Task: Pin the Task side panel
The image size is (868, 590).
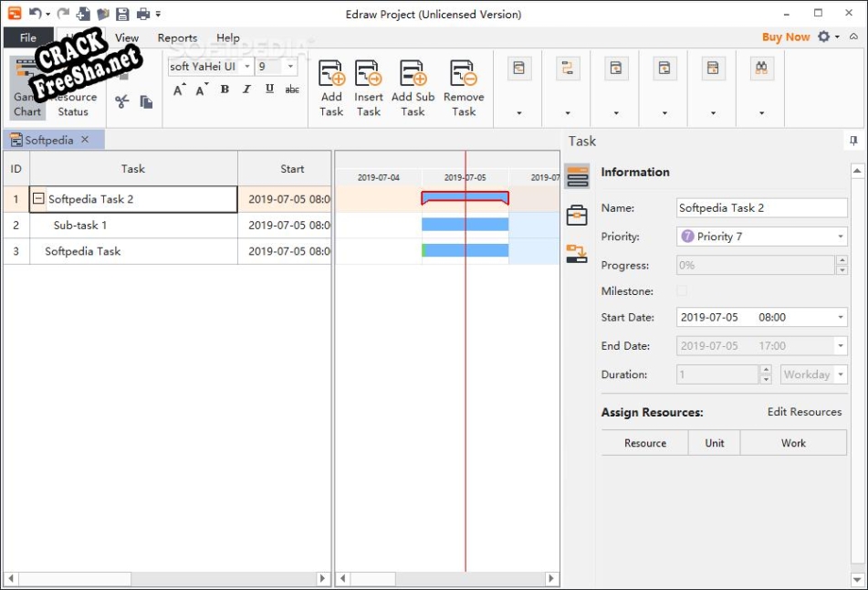Action: (853, 141)
